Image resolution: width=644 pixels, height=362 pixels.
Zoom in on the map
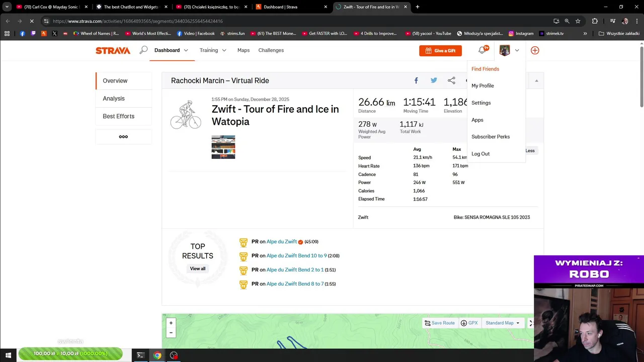coord(171,323)
